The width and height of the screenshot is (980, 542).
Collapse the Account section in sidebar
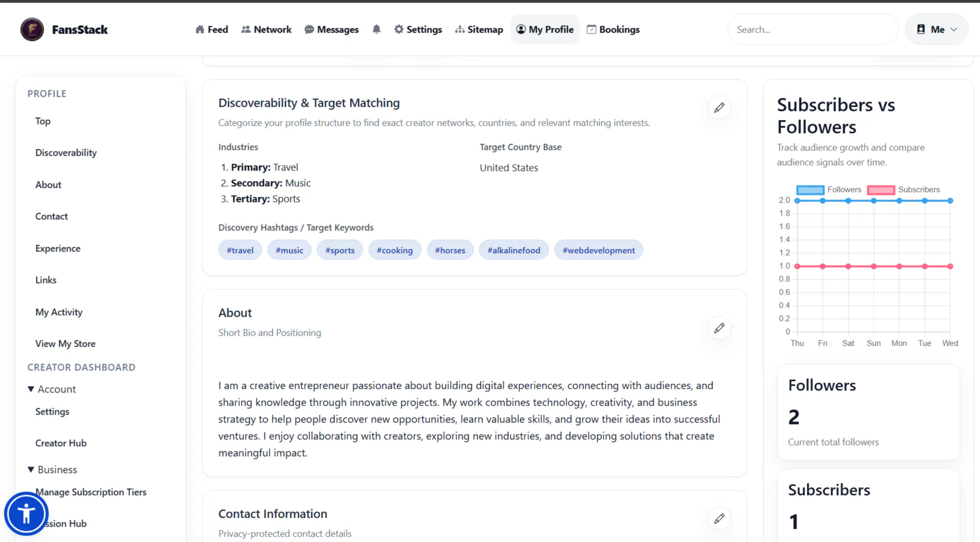point(52,389)
